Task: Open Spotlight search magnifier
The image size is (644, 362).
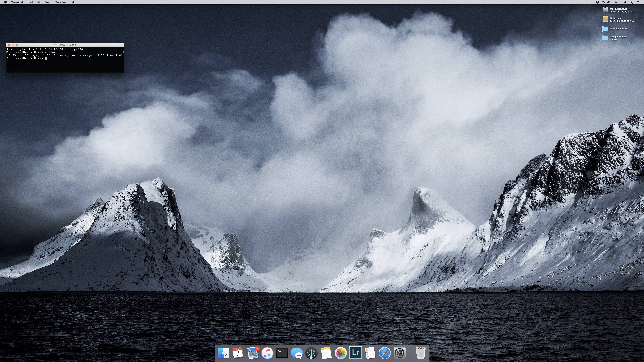Action: (631, 2)
